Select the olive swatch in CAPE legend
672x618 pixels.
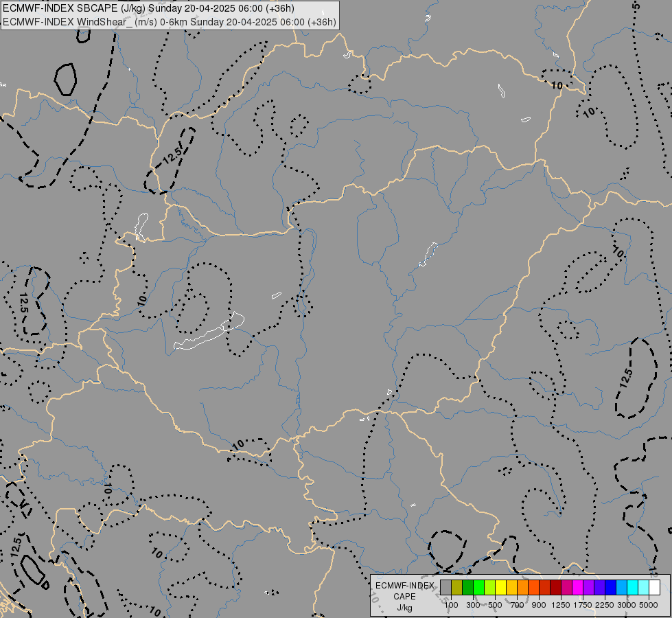tap(457, 587)
